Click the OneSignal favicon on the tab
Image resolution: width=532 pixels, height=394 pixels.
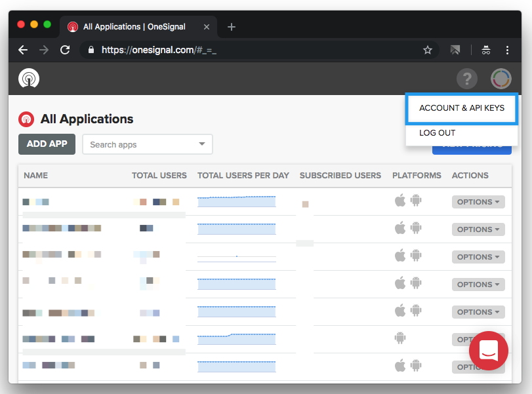coord(73,27)
